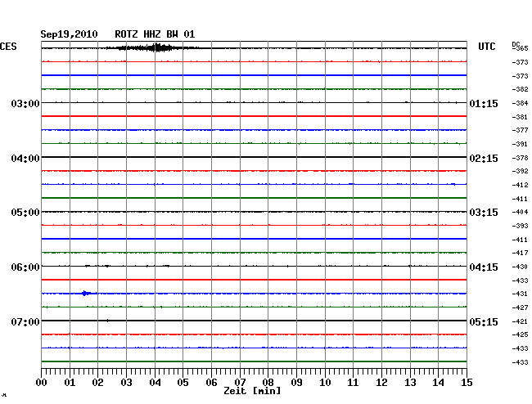The image size is (532, 404).
Task: Pick the 06:00 local time label
Action: pos(25,267)
